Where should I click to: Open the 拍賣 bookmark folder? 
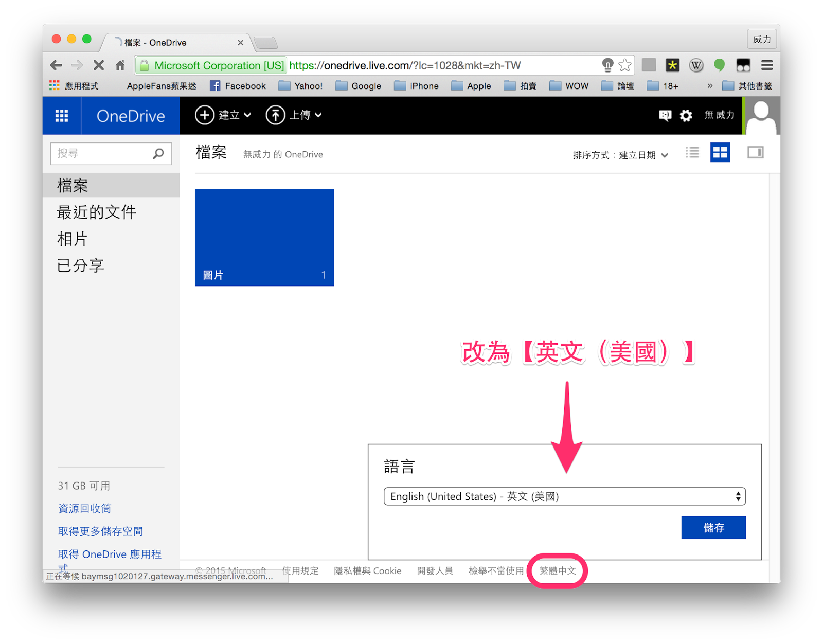(520, 86)
